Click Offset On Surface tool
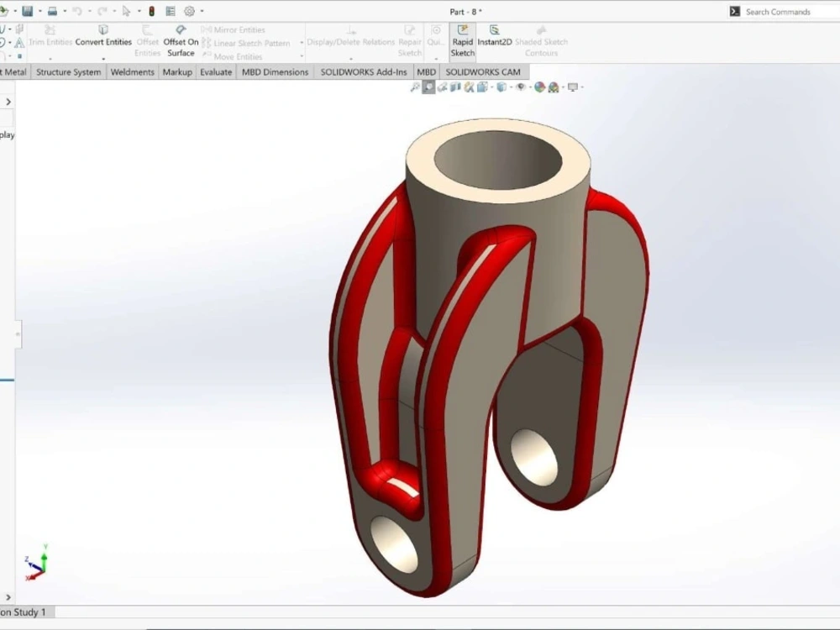The image size is (840, 630). point(181,41)
